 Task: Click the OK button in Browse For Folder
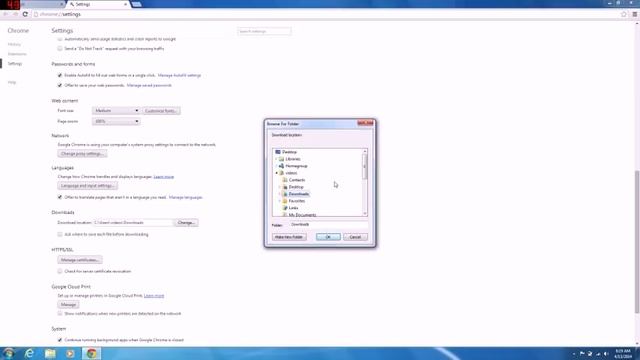click(x=328, y=237)
